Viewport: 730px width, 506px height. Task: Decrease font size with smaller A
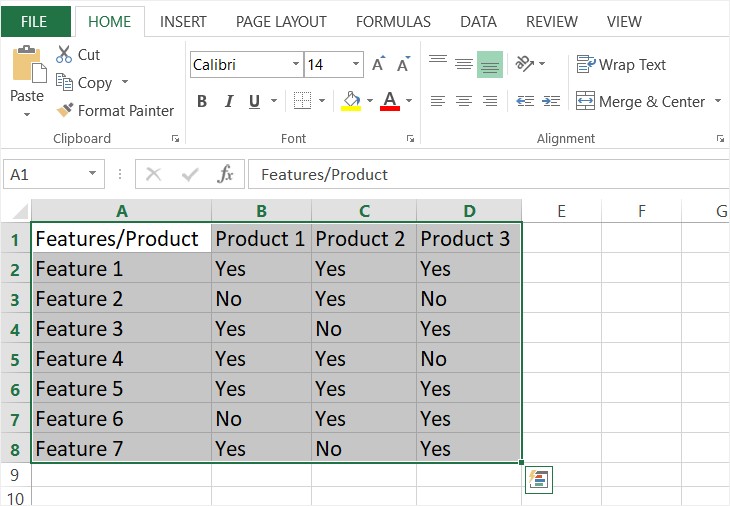tap(403, 64)
